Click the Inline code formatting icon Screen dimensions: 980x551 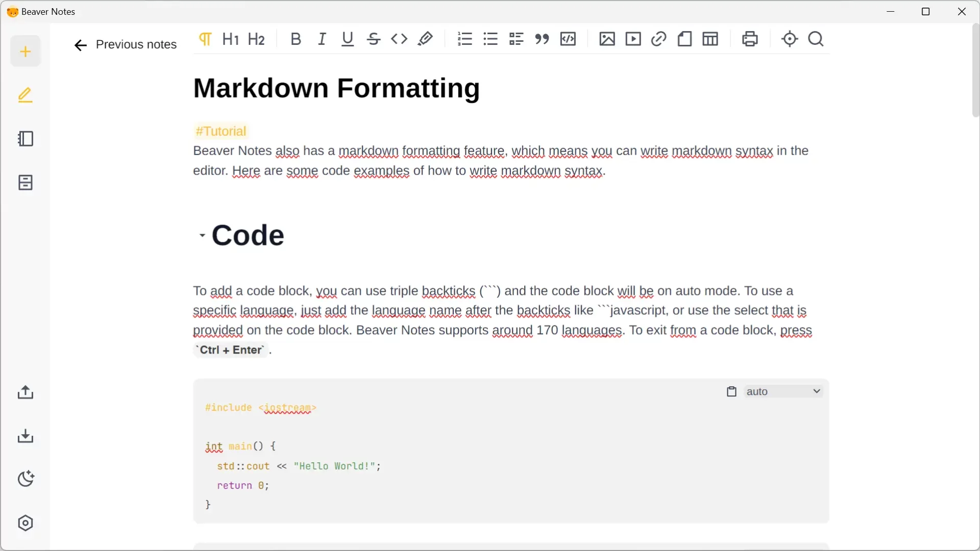tap(399, 39)
